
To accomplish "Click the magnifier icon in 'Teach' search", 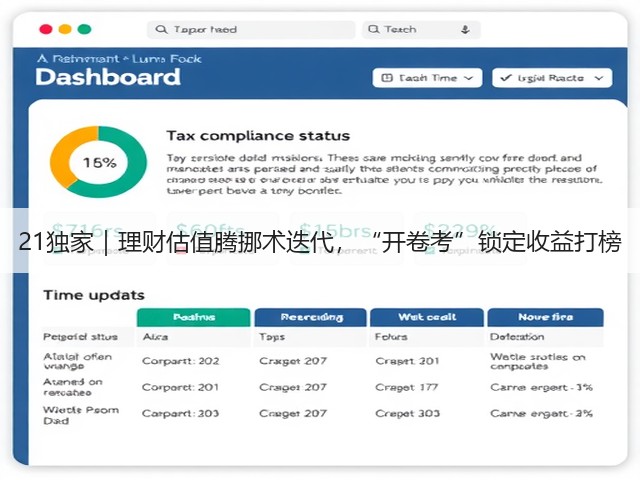I will click(373, 29).
